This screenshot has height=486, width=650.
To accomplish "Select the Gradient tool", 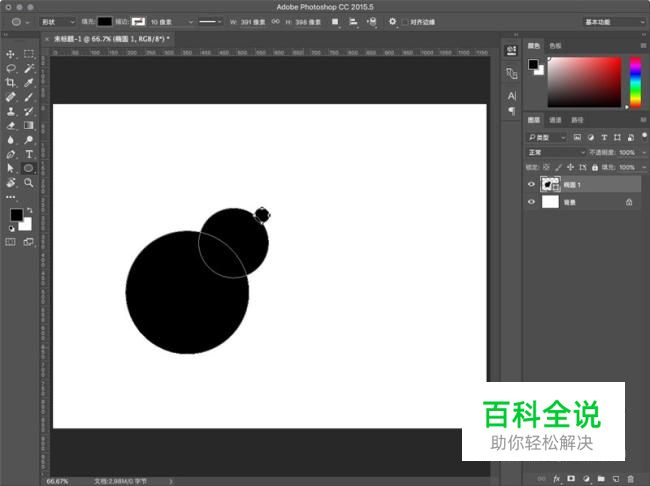I will coord(29,126).
